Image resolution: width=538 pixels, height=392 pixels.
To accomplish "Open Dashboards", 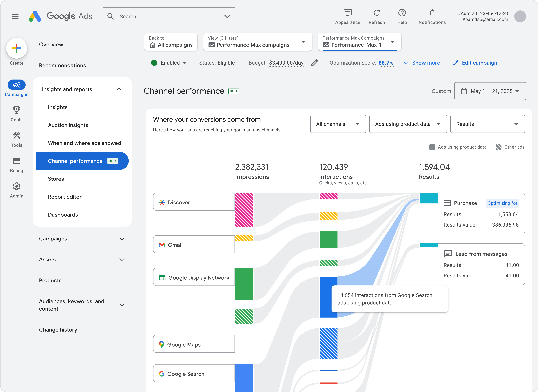I will click(x=63, y=215).
